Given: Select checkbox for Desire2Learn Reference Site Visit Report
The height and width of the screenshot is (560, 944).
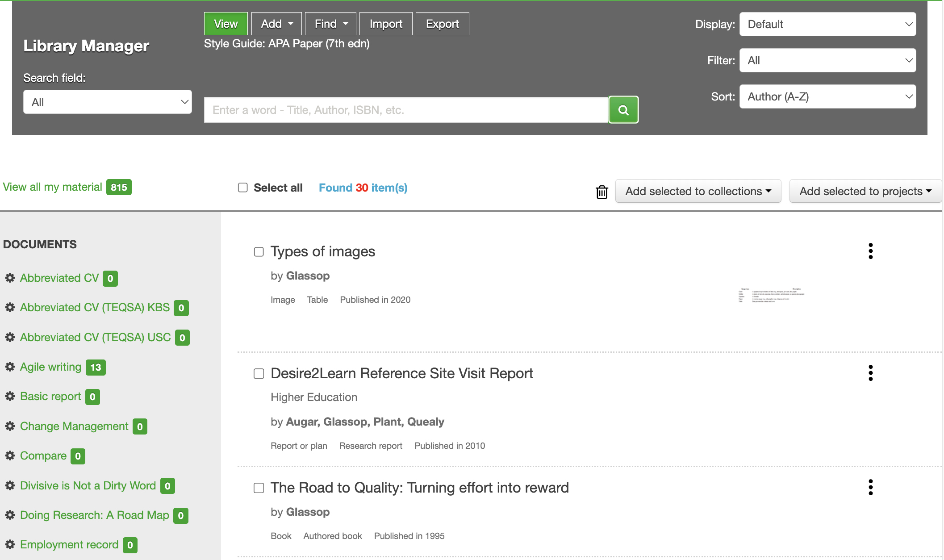Looking at the screenshot, I should click(x=259, y=374).
